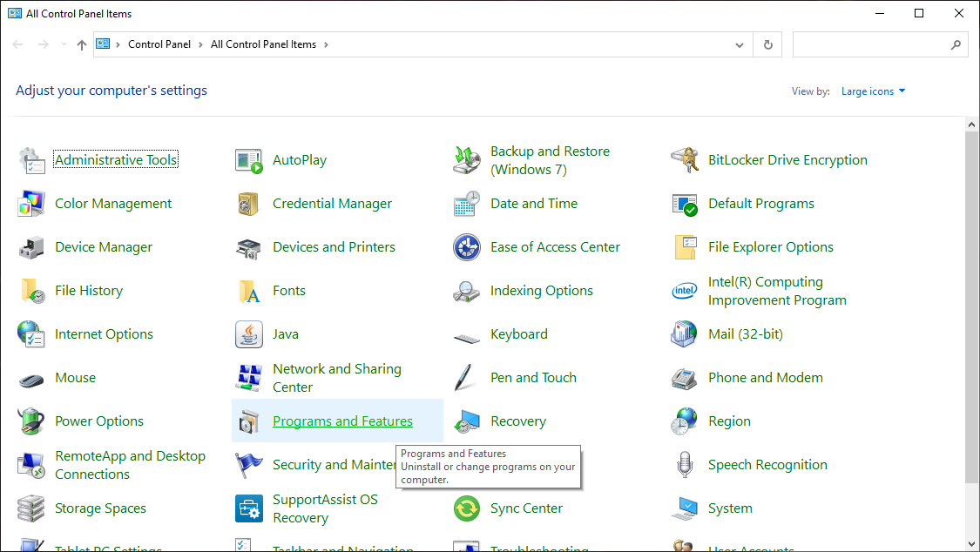Viewport: 980px width, 552px height.
Task: Click the Default Programs icon
Action: point(685,205)
